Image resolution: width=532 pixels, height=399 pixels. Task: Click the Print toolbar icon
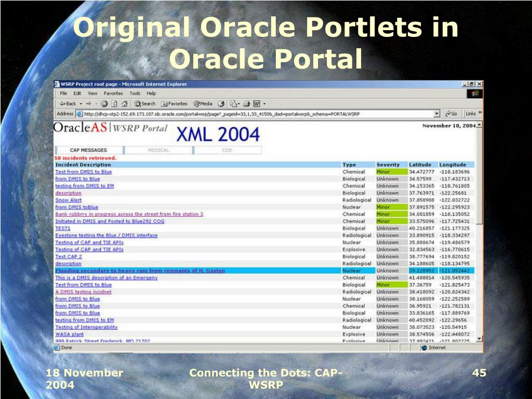(x=247, y=104)
